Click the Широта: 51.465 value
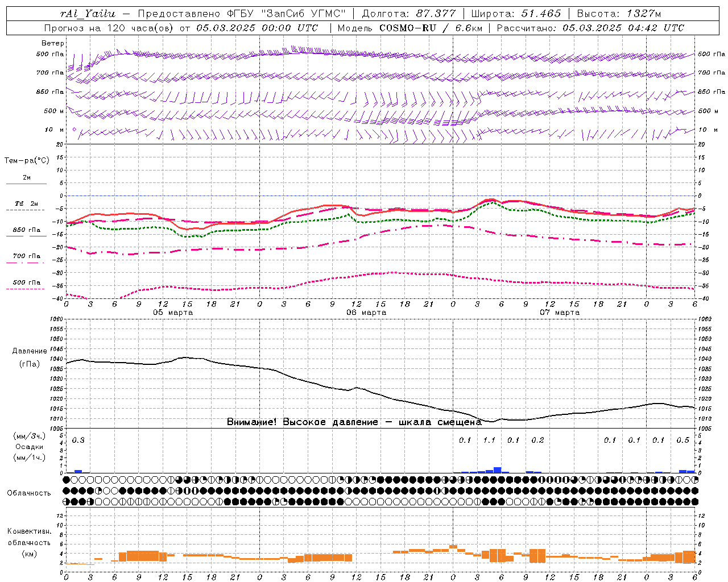Image resolution: width=728 pixels, height=582 pixels. pos(516,14)
